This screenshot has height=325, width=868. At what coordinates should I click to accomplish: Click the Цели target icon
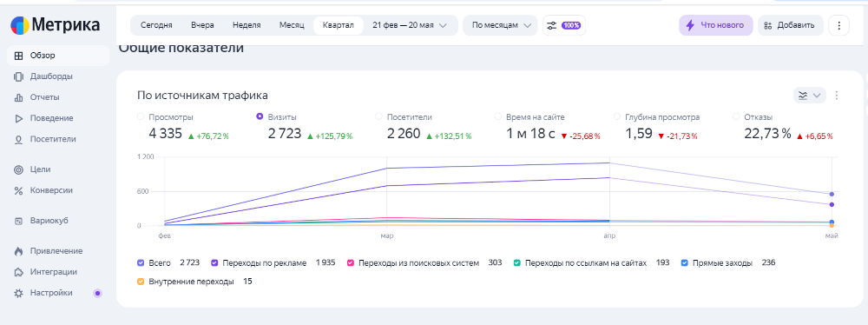[x=18, y=169]
